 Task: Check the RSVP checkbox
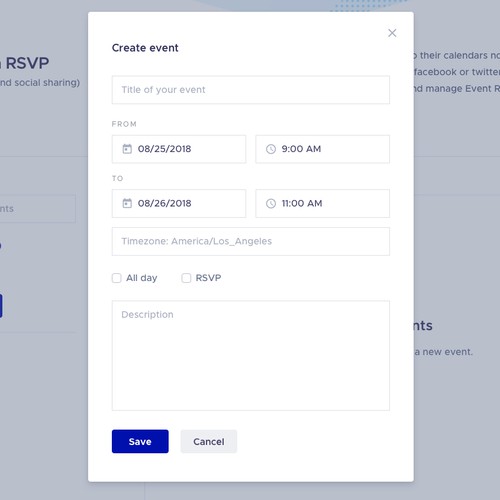pos(186,278)
